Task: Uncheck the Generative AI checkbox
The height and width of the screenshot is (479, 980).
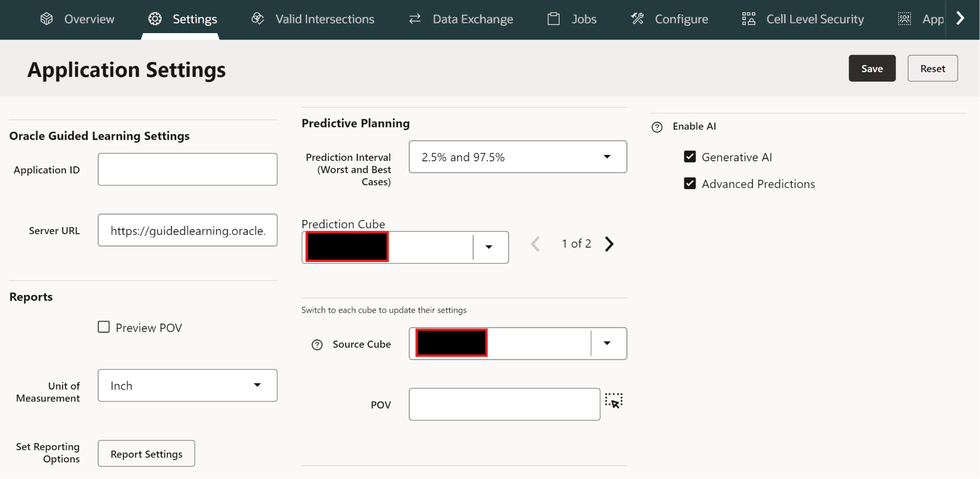Action: 690,157
